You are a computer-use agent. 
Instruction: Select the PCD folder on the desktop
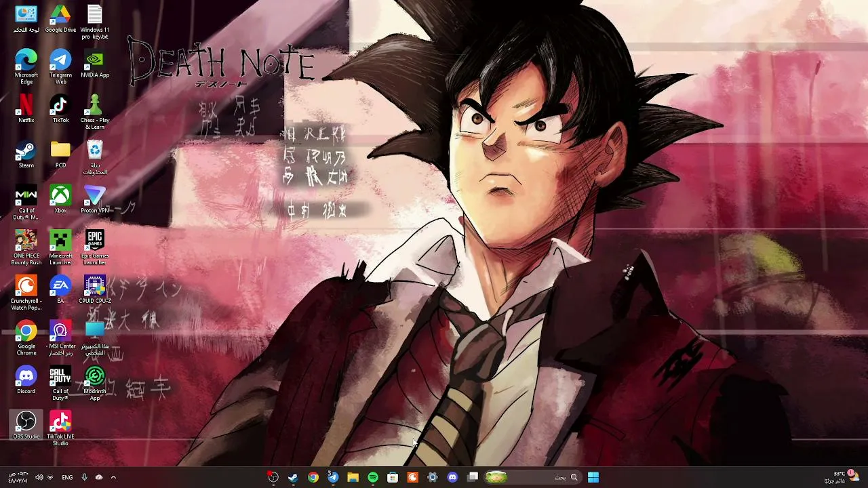tap(60, 155)
